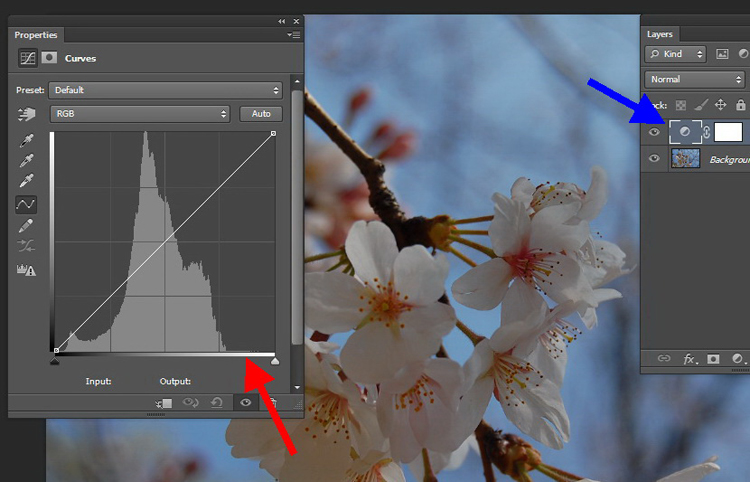Open the RGB channel dropdown

[x=140, y=114]
